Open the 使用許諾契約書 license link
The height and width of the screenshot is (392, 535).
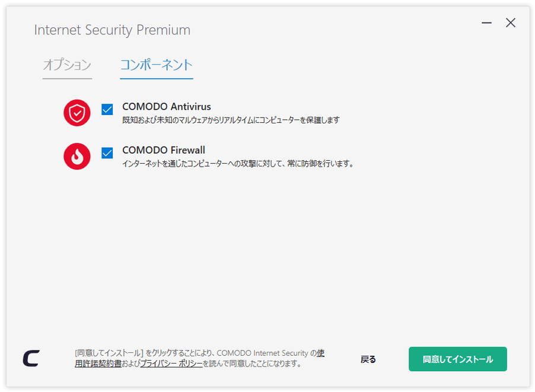coord(98,364)
